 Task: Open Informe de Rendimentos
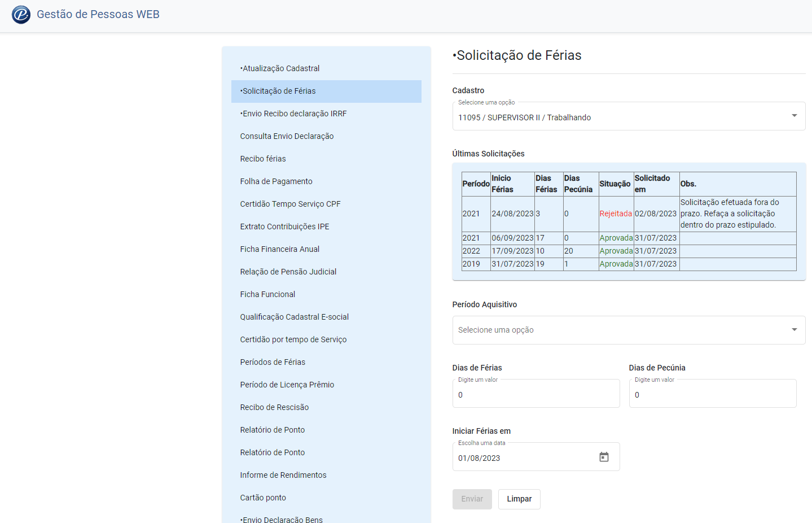(326, 475)
